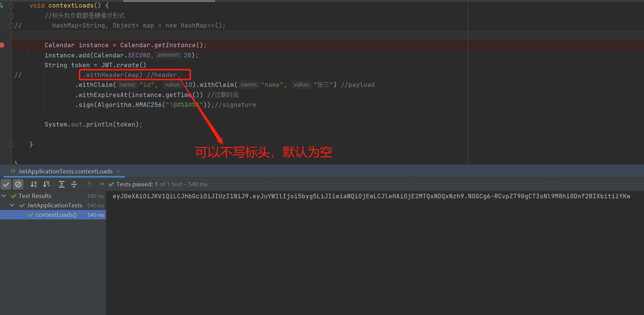Click the Expand All icon in test toolbar
The width and height of the screenshot is (644, 315).
click(x=62, y=184)
